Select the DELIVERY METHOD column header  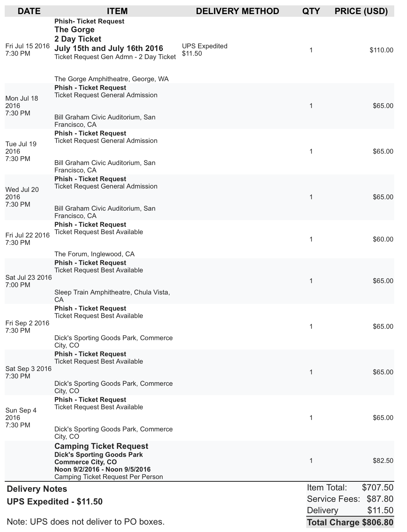click(x=237, y=11)
